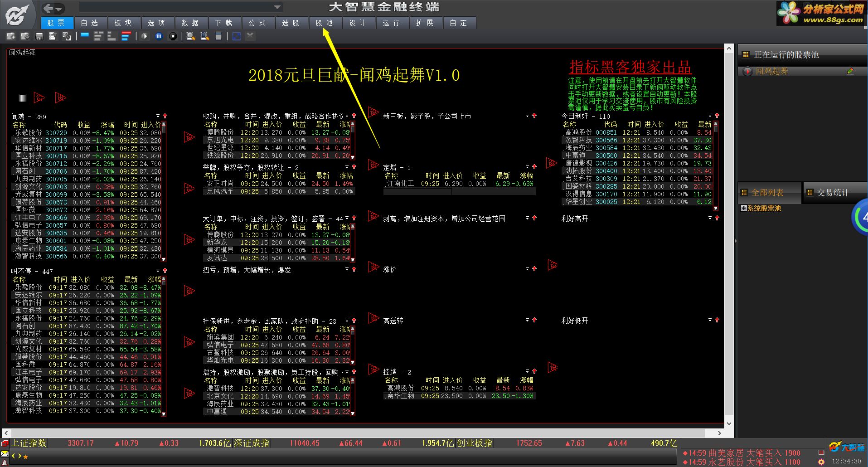Screen dimensions: 868x467
Task: Click the window-resize arrows toolbar icon
Action: click(67, 36)
